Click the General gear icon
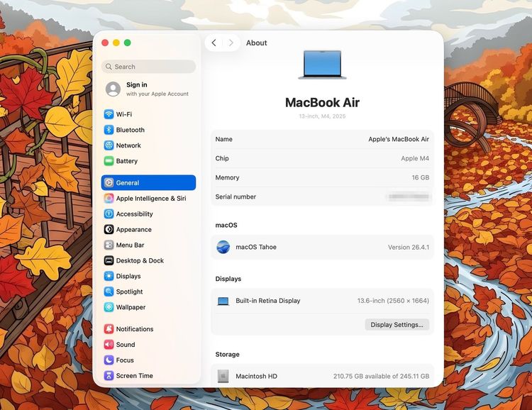532x410 pixels. (x=109, y=182)
